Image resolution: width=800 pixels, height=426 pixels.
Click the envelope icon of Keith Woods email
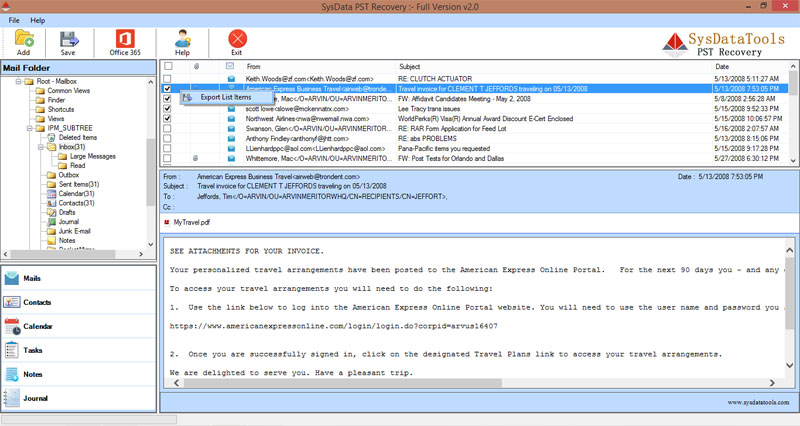[231, 79]
